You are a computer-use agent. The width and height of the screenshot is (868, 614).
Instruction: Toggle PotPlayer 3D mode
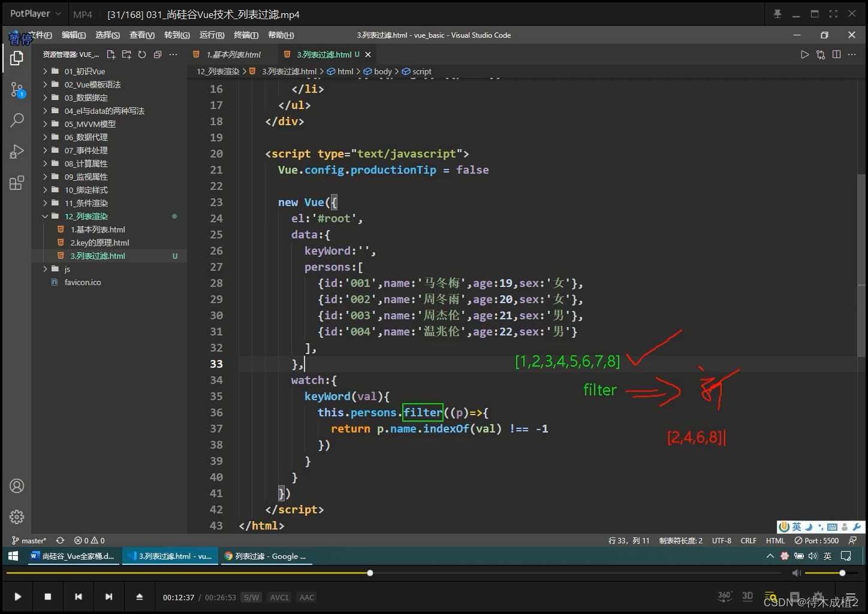coord(748,596)
